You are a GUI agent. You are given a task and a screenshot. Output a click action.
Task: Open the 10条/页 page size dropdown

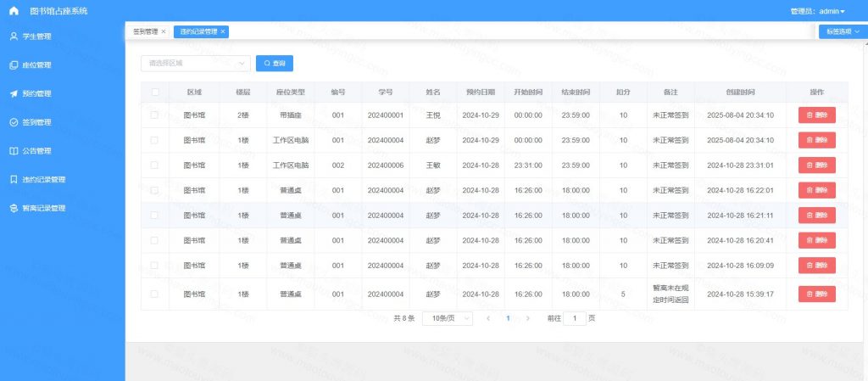click(x=448, y=318)
